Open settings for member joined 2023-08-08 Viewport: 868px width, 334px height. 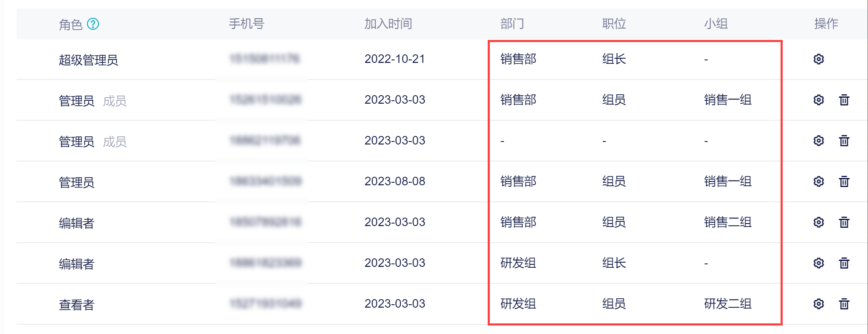(x=818, y=181)
